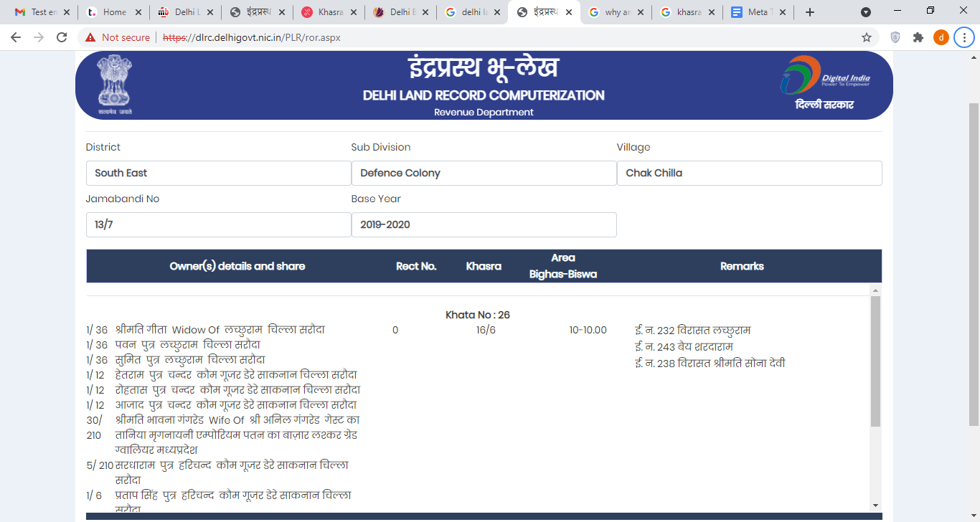Click the Jamabandi No field

[x=218, y=224]
